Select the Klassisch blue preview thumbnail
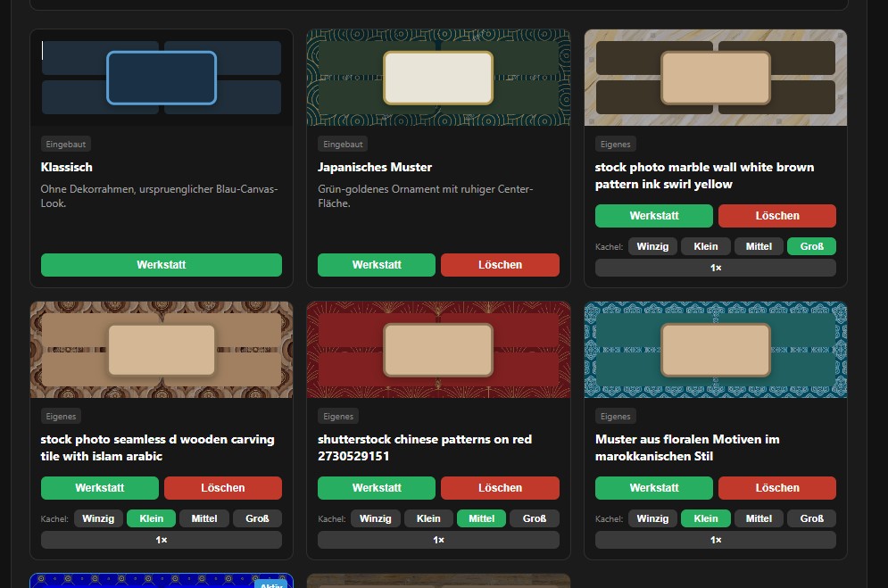 point(162,78)
